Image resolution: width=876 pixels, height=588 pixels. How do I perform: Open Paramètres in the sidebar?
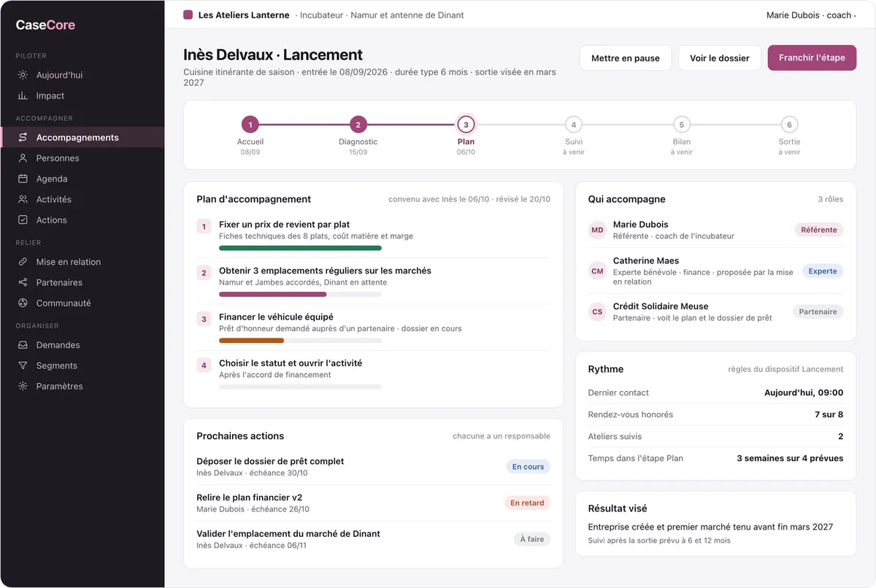(82, 386)
